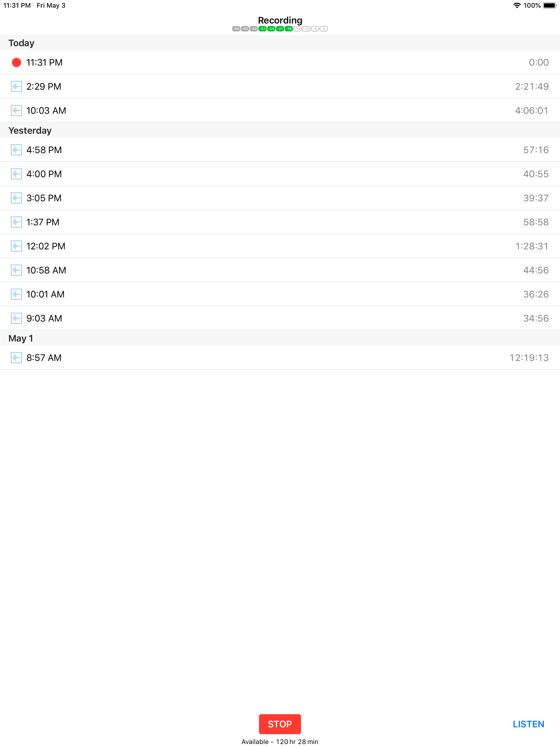Viewport: 560px width, 747px height.
Task: Check the Wi-Fi status icon
Action: coord(517,5)
